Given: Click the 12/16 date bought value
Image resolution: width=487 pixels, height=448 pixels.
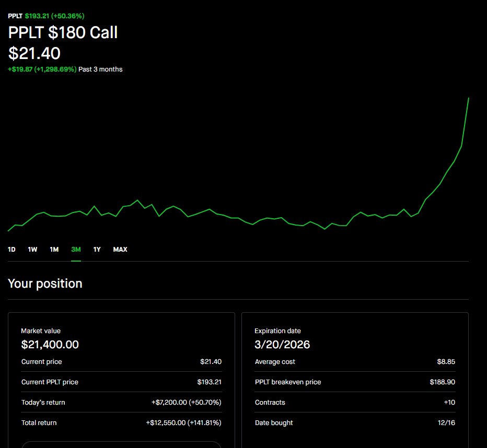Looking at the screenshot, I should click(446, 423).
